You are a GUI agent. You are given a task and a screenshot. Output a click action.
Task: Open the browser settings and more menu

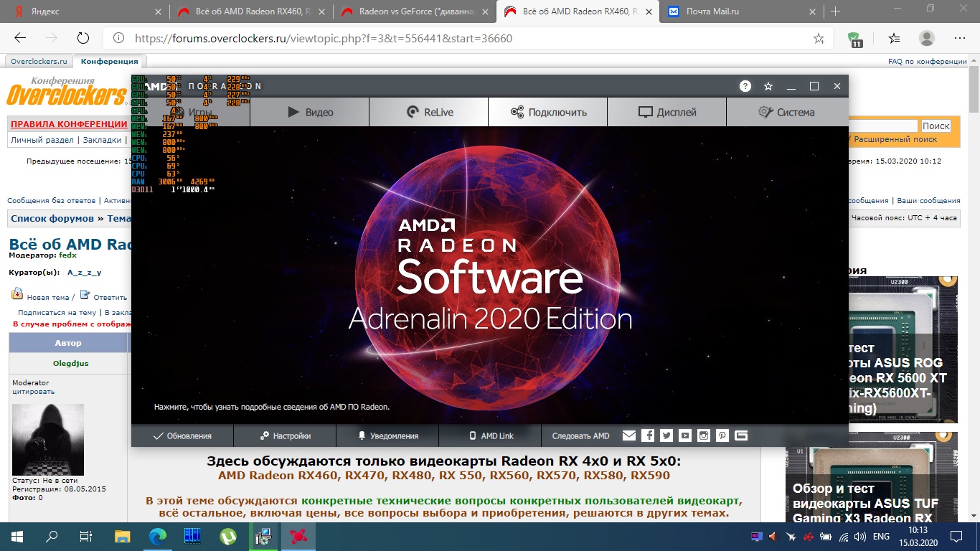click(x=960, y=38)
